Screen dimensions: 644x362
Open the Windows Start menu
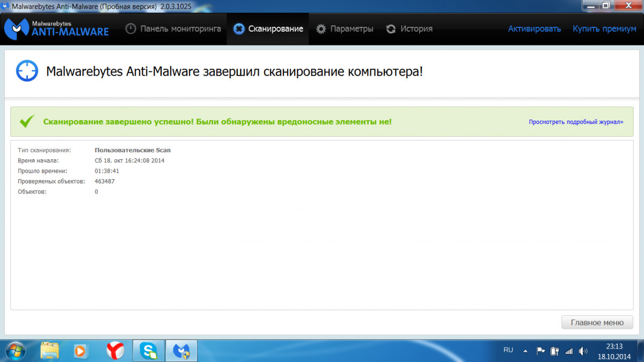[16, 351]
